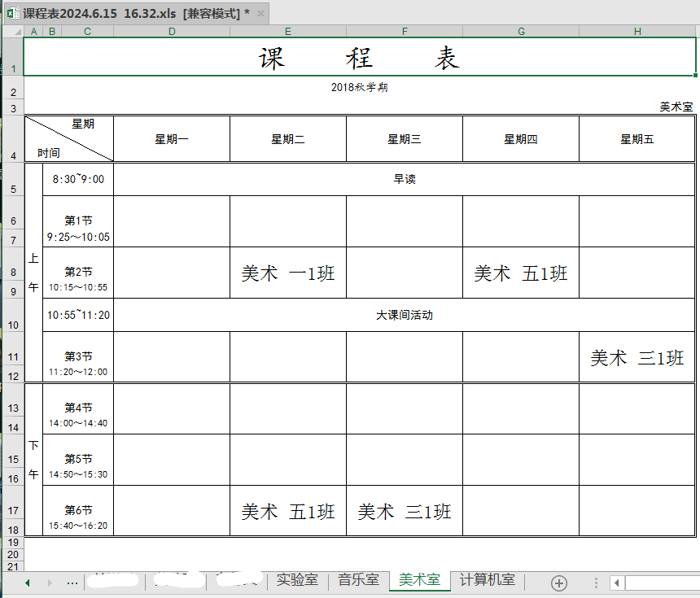Click the Excel file icon on the workbook tab
700x598 pixels.
[x=12, y=13]
